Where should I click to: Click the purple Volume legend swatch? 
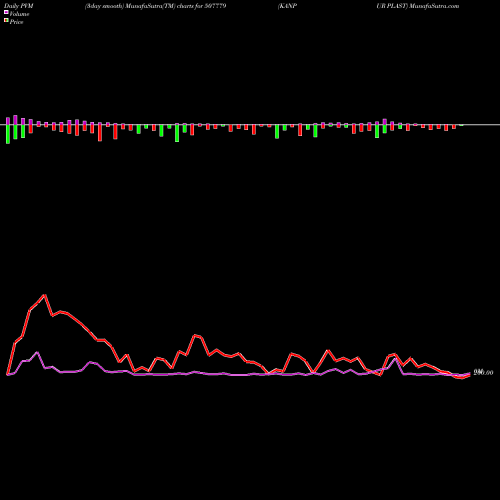click(6, 13)
